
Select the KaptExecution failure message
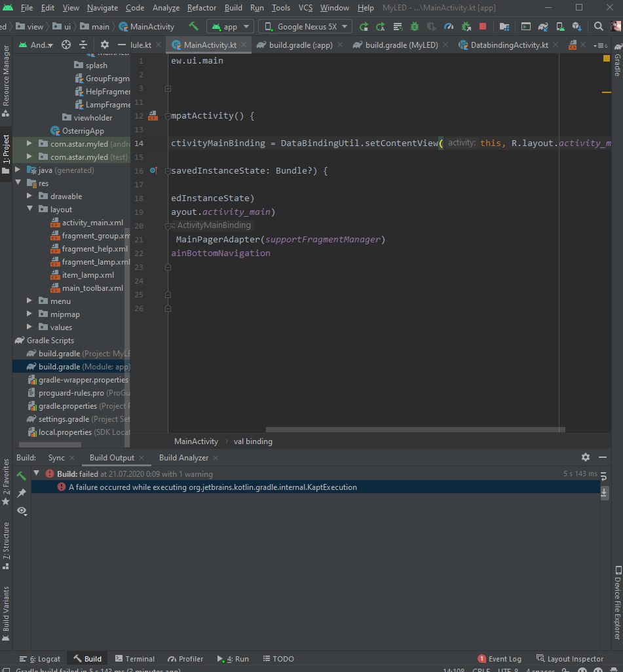(x=315, y=487)
